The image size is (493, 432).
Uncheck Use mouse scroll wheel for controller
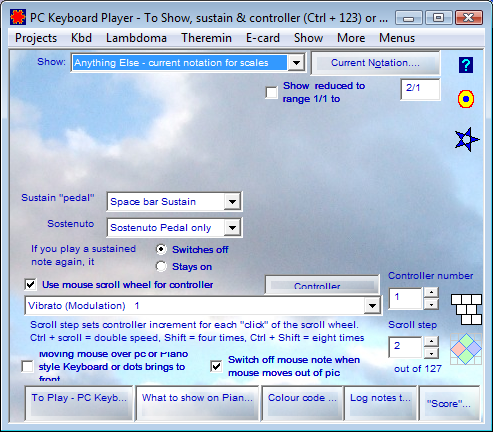[30, 285]
